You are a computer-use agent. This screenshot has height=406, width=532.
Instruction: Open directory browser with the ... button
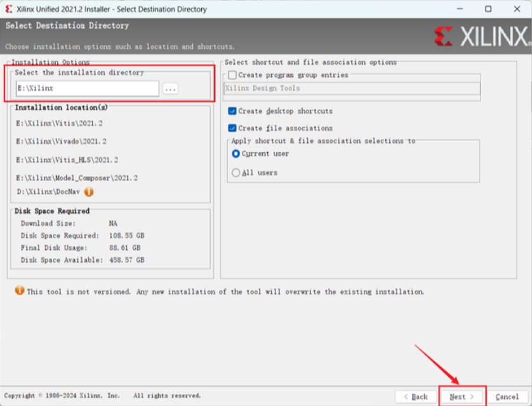(170, 89)
